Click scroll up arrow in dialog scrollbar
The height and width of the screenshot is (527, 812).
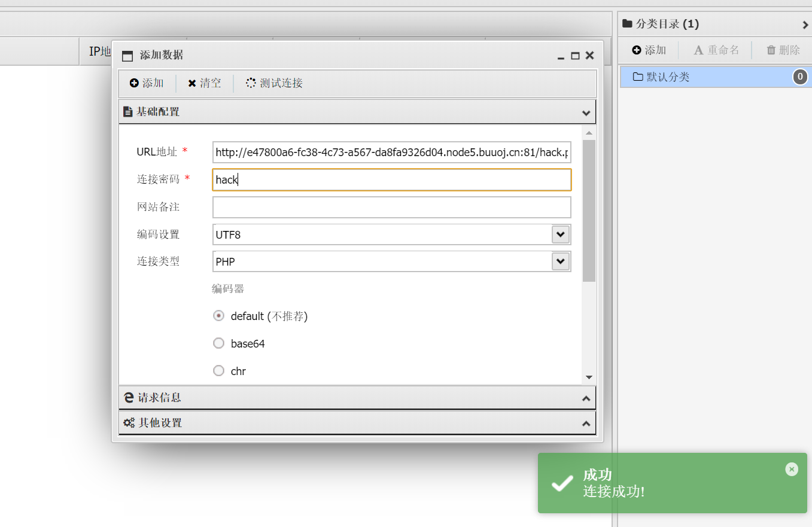(x=589, y=133)
